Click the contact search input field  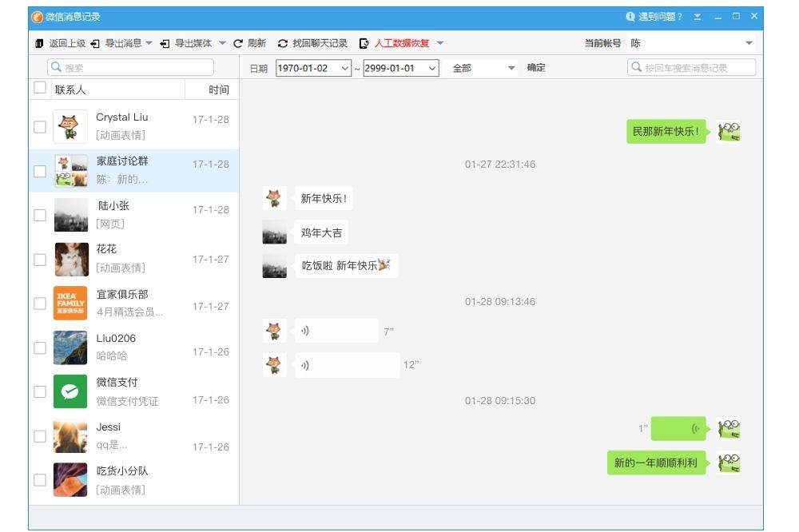pyautogui.click(x=130, y=67)
